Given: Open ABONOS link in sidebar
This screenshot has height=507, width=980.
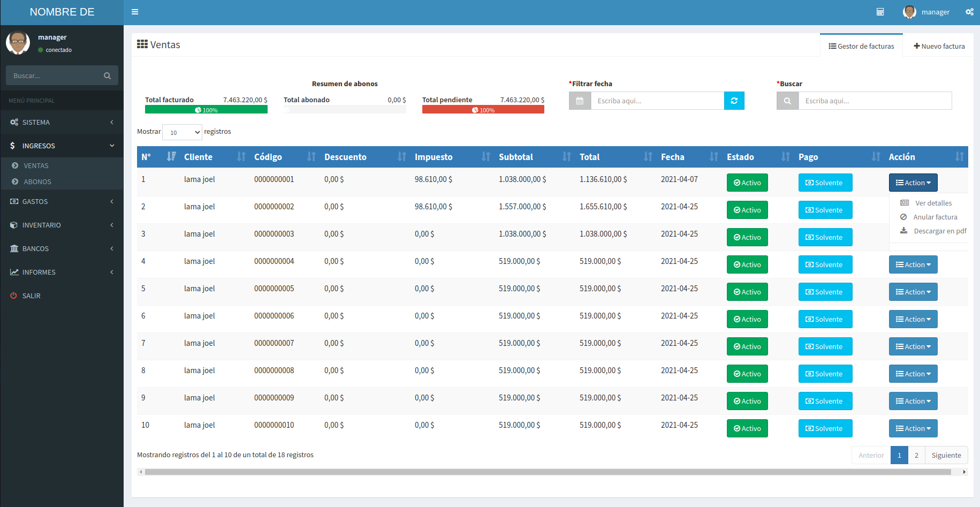Looking at the screenshot, I should [37, 181].
